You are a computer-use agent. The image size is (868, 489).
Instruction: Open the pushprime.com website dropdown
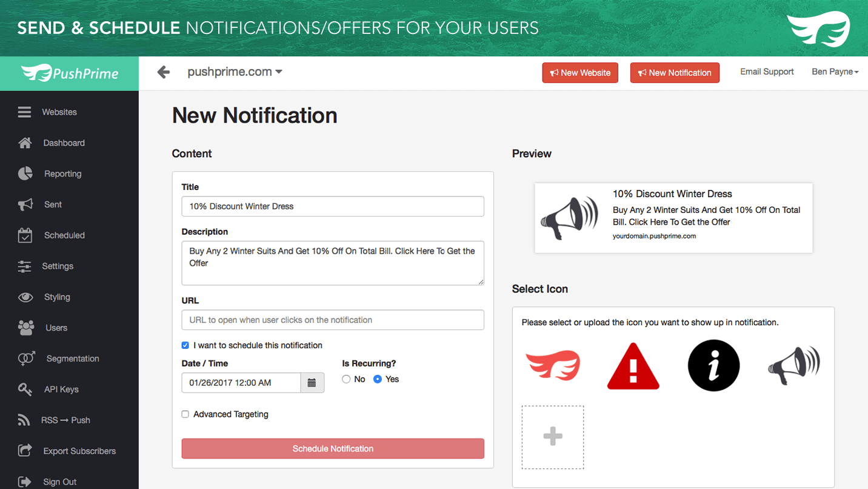point(235,72)
